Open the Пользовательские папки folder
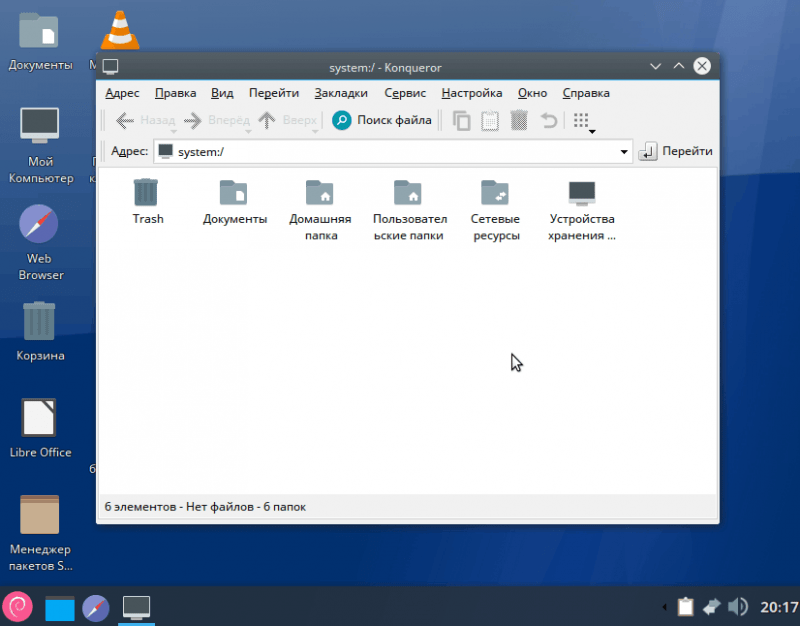 [409, 209]
